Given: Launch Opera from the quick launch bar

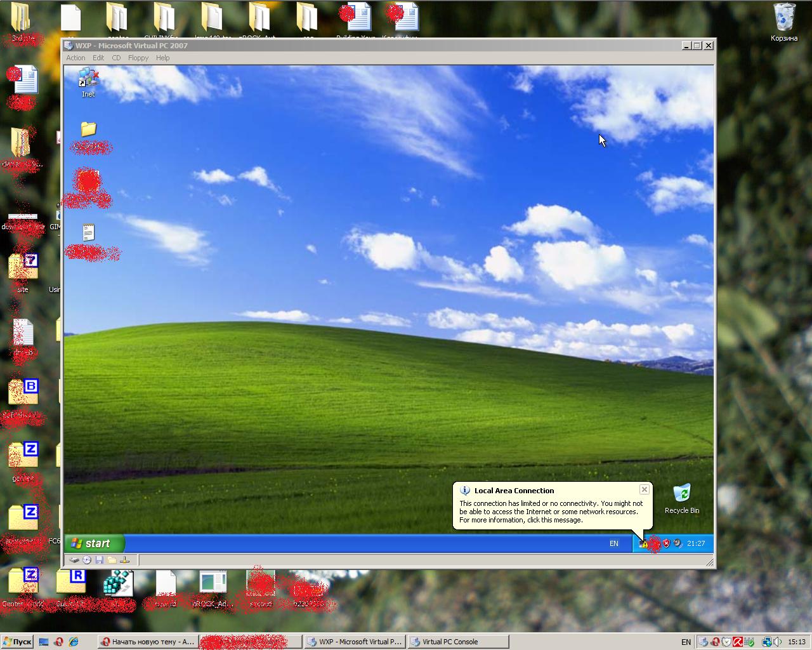Looking at the screenshot, I should coord(58,642).
